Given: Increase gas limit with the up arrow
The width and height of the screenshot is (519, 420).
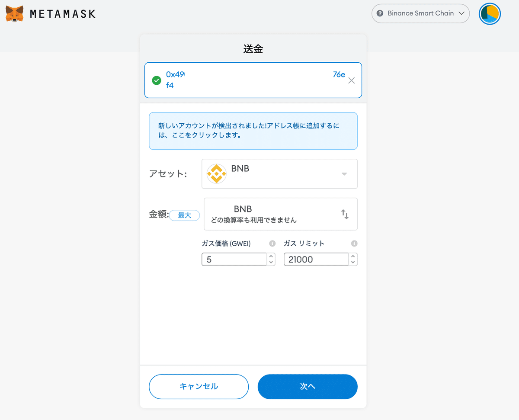Looking at the screenshot, I should point(353,256).
